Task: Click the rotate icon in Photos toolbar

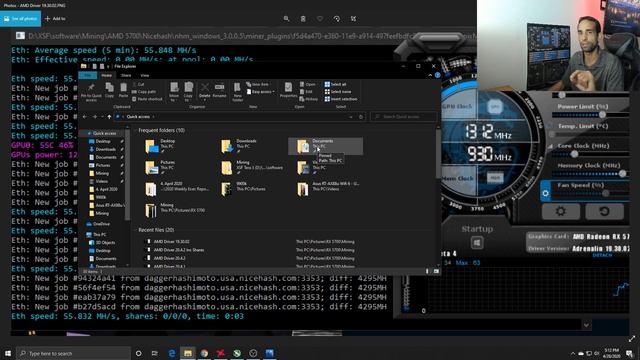Action: (336, 19)
